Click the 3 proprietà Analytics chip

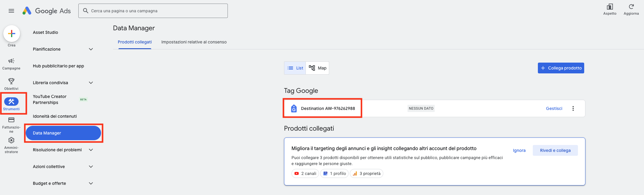(367, 173)
